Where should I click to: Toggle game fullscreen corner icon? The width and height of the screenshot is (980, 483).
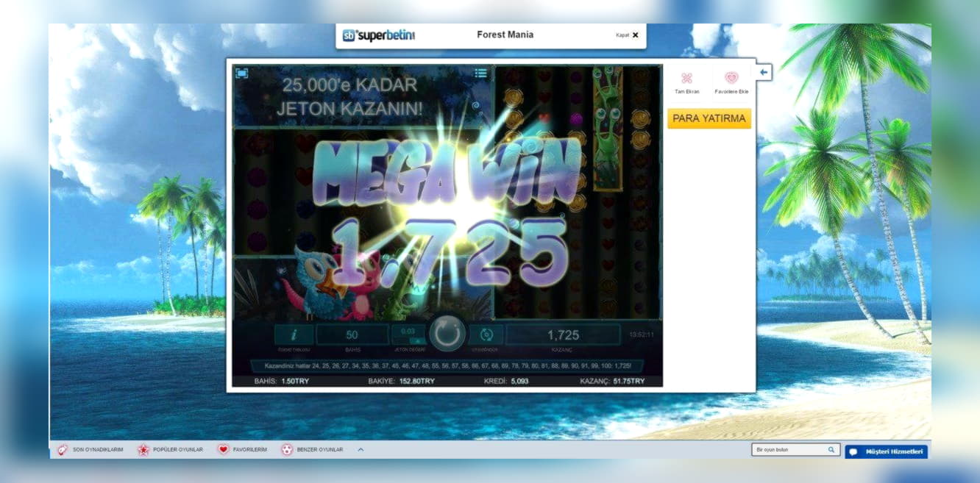pos(242,74)
